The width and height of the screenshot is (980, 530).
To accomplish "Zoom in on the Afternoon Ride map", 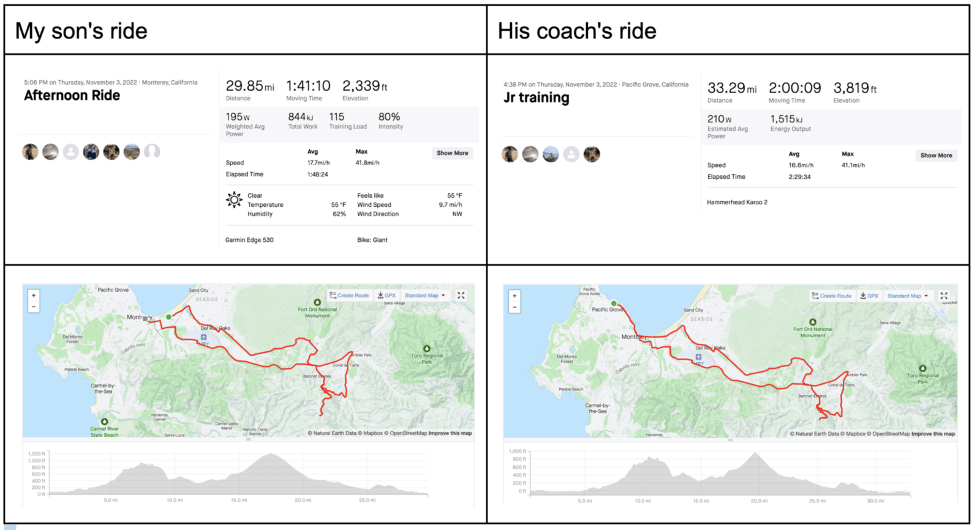I will [x=34, y=294].
